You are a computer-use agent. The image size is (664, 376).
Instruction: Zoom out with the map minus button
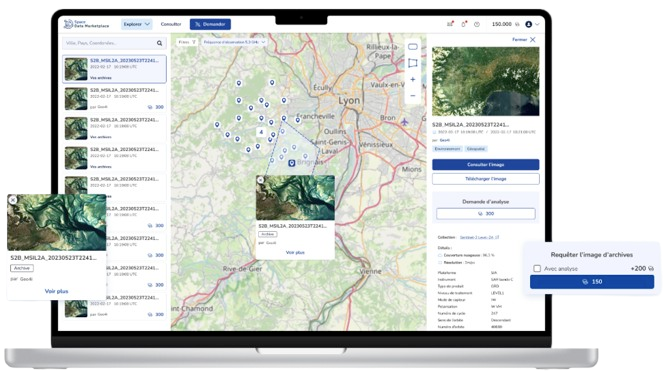pos(412,96)
